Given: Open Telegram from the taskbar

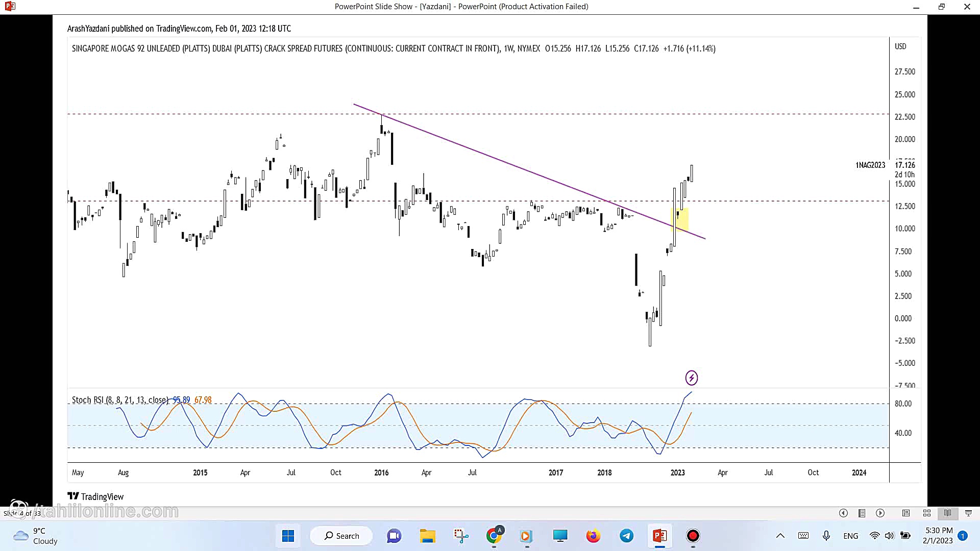Looking at the screenshot, I should click(626, 536).
